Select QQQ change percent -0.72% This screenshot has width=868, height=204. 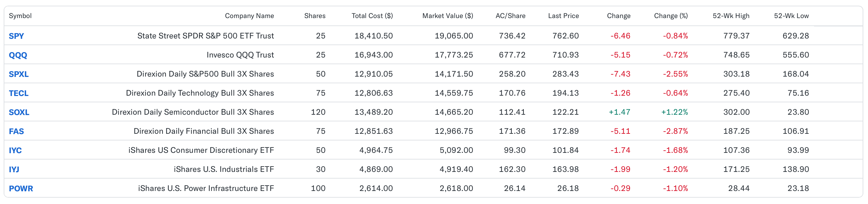pos(675,55)
